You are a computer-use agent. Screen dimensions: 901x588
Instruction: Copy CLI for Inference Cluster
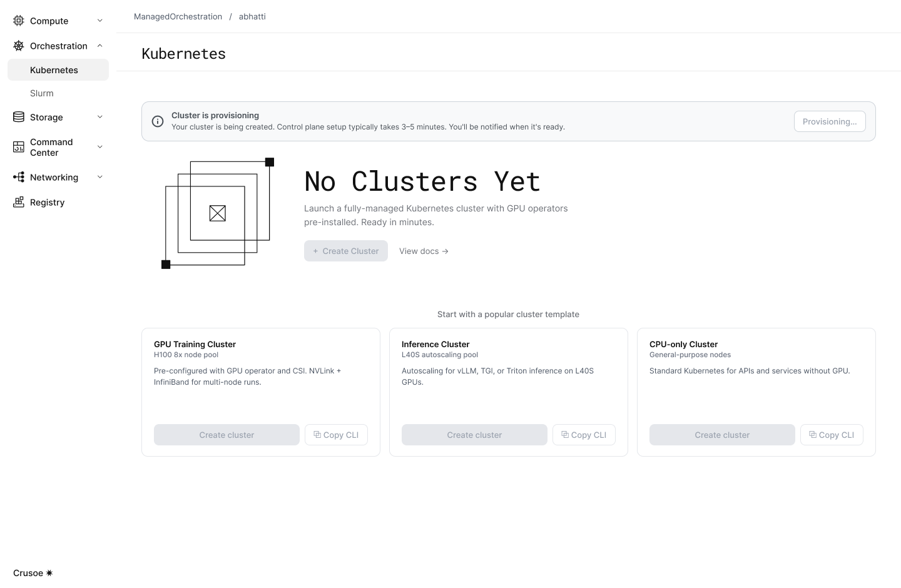point(584,435)
